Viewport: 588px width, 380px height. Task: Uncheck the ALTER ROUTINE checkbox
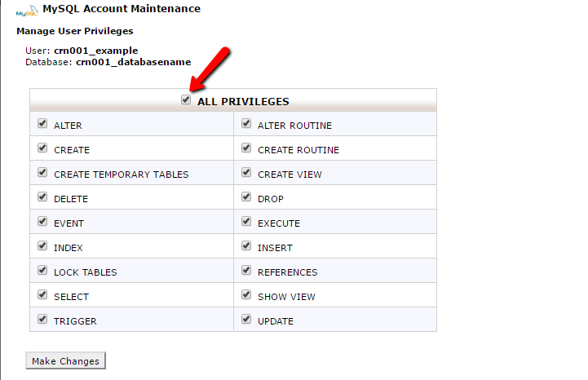click(x=246, y=124)
